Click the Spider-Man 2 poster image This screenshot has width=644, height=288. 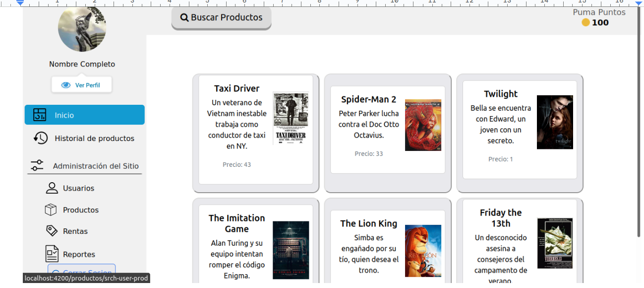pos(423,125)
